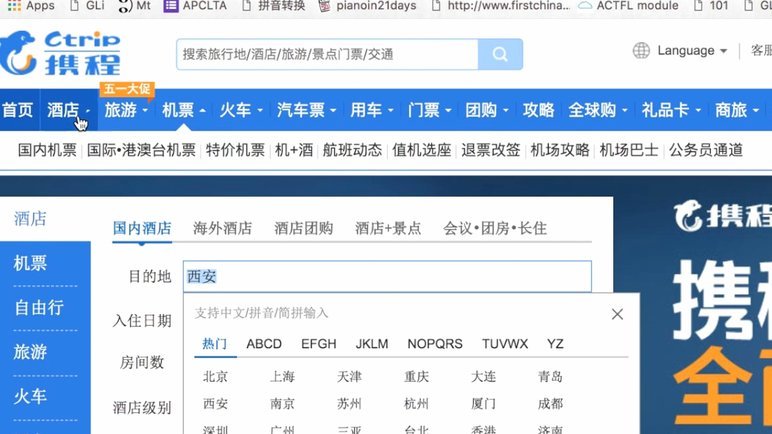Image resolution: width=772 pixels, height=434 pixels.
Task: Click the 机+酒 link
Action: 294,150
